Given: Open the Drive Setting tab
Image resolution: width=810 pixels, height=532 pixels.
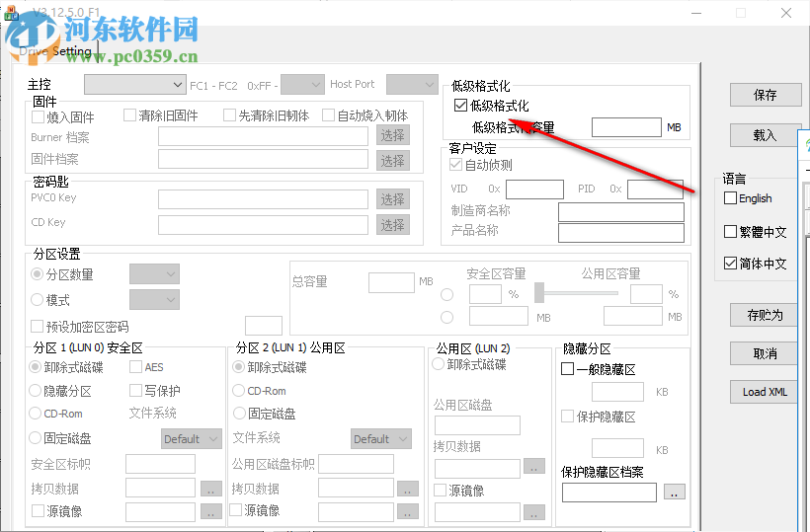Looking at the screenshot, I should tap(55, 51).
